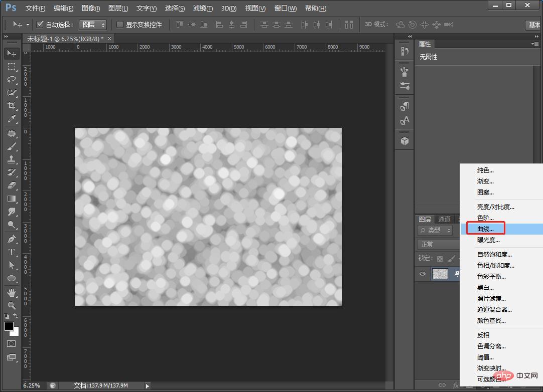Screen dimensions: 543x392
Task: Open the History panel icon
Action: pos(404,51)
